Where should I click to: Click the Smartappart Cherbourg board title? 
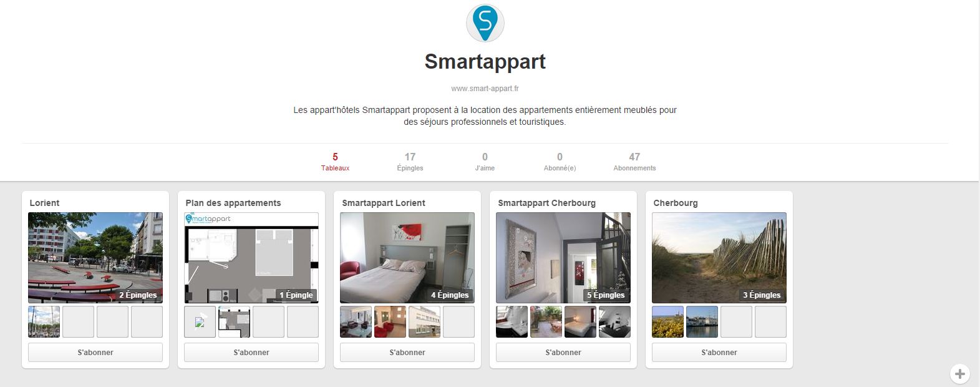(546, 203)
